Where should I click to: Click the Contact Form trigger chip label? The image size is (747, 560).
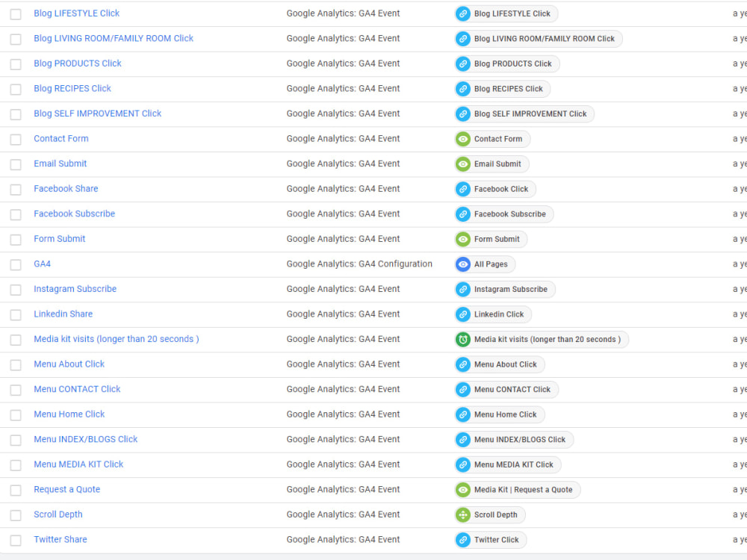[498, 139]
